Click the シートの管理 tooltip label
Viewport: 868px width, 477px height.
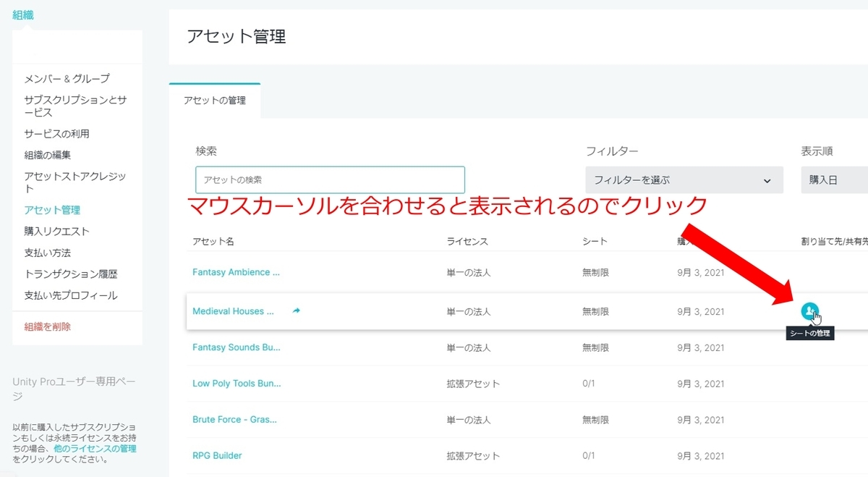point(810,334)
